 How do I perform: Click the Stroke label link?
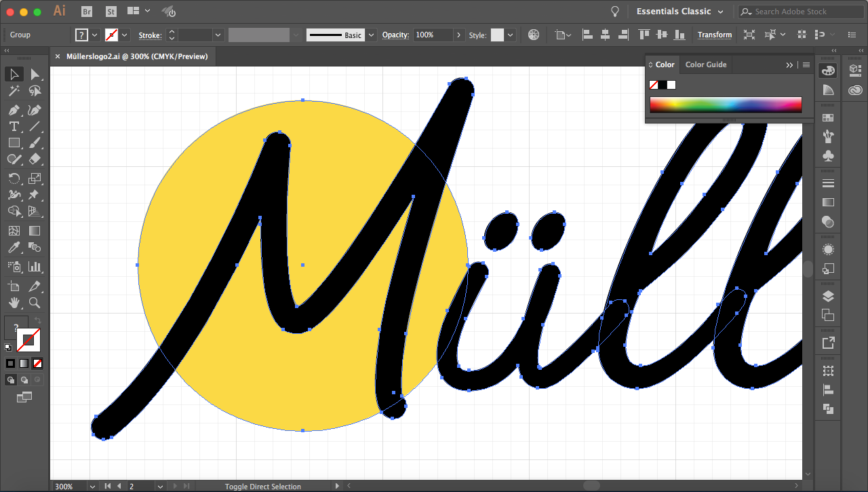click(x=150, y=35)
